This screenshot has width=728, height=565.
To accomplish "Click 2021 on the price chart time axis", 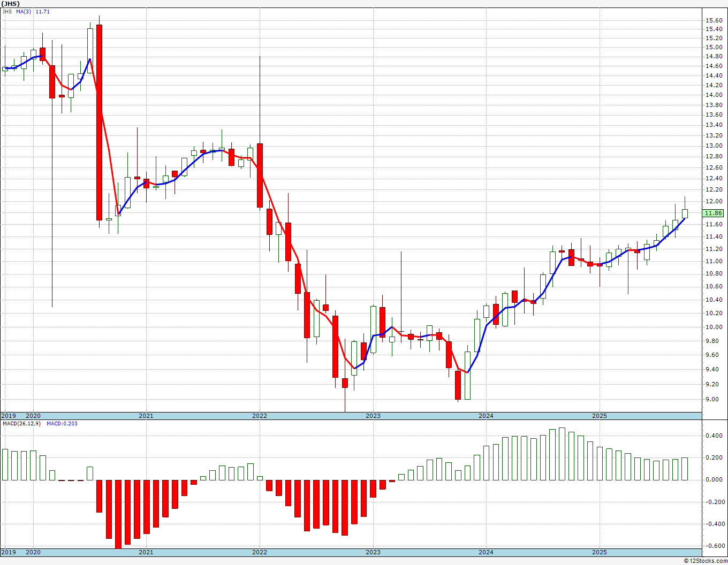I will click(146, 416).
